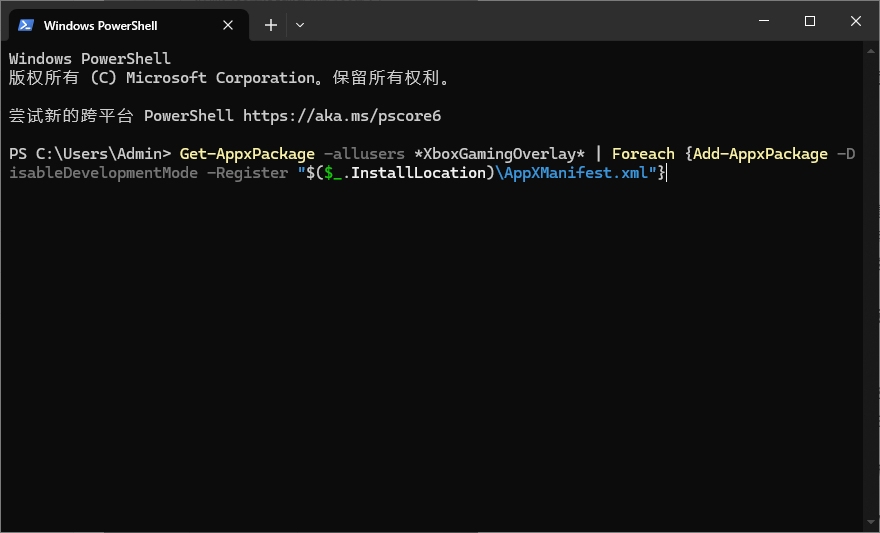Close the terminal window

click(x=856, y=21)
